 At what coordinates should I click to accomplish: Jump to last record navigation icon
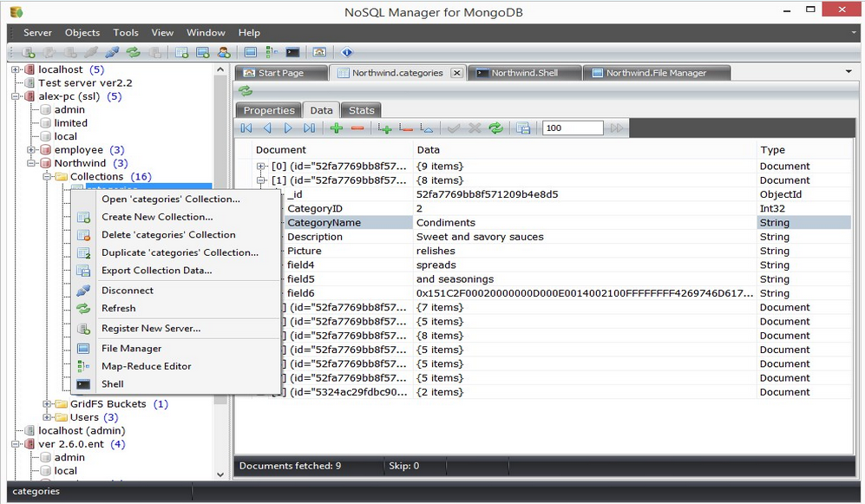pyautogui.click(x=310, y=128)
